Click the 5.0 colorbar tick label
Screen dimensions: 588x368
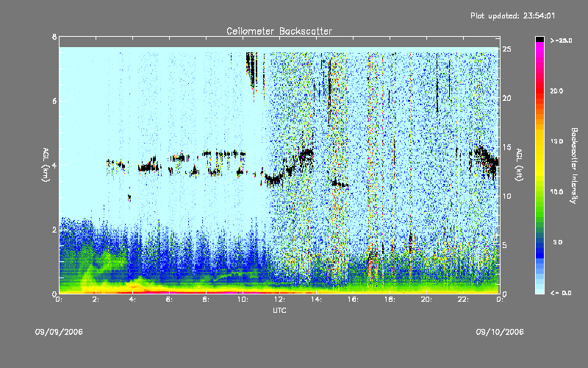[x=558, y=243]
